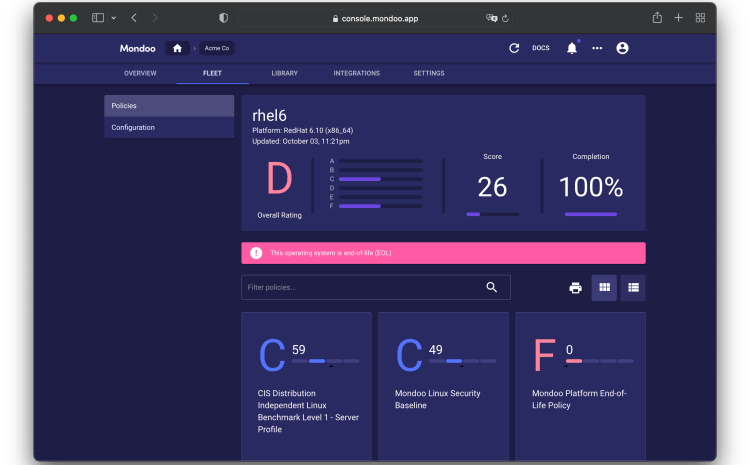This screenshot has height=465, width=750.
Task: Open Mondoo Linux Security Baseline card
Action: pos(443,386)
